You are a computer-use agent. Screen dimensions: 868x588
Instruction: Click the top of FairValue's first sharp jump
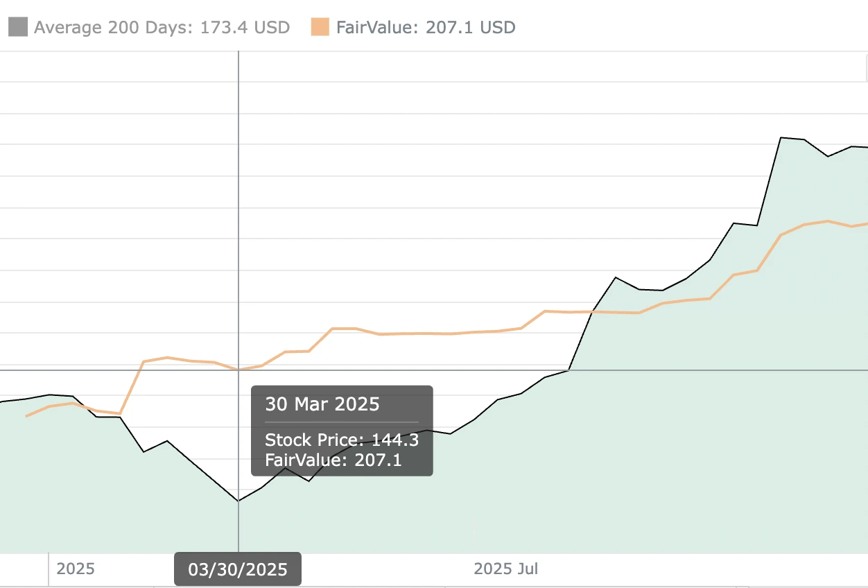coord(143,361)
